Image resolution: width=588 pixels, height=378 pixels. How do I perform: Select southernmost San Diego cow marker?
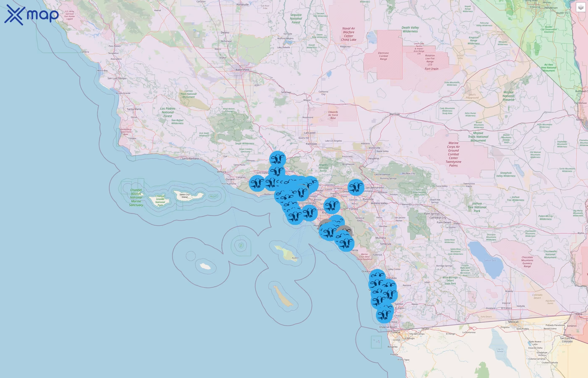(384, 315)
